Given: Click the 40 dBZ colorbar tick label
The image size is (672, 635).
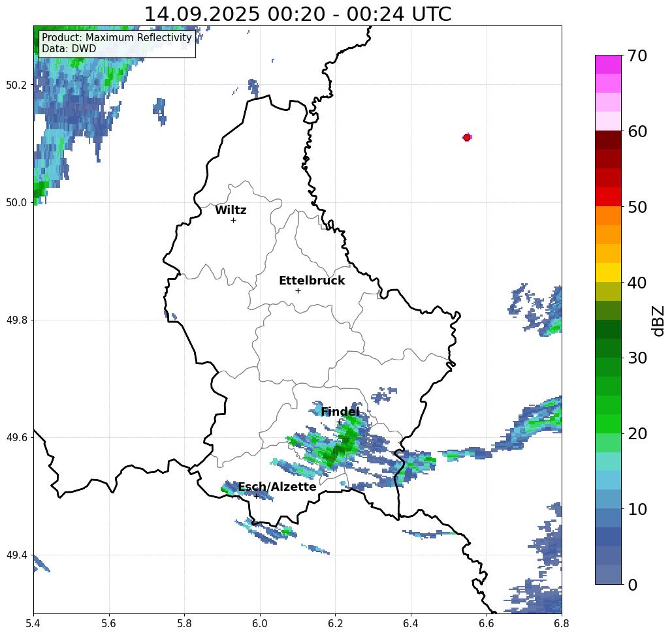Looking at the screenshot, I should pyautogui.click(x=637, y=283).
